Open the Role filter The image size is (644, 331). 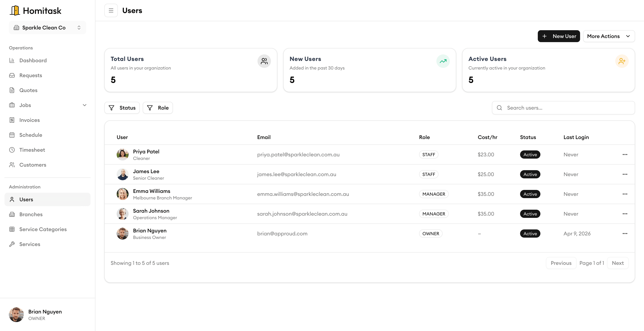click(158, 108)
